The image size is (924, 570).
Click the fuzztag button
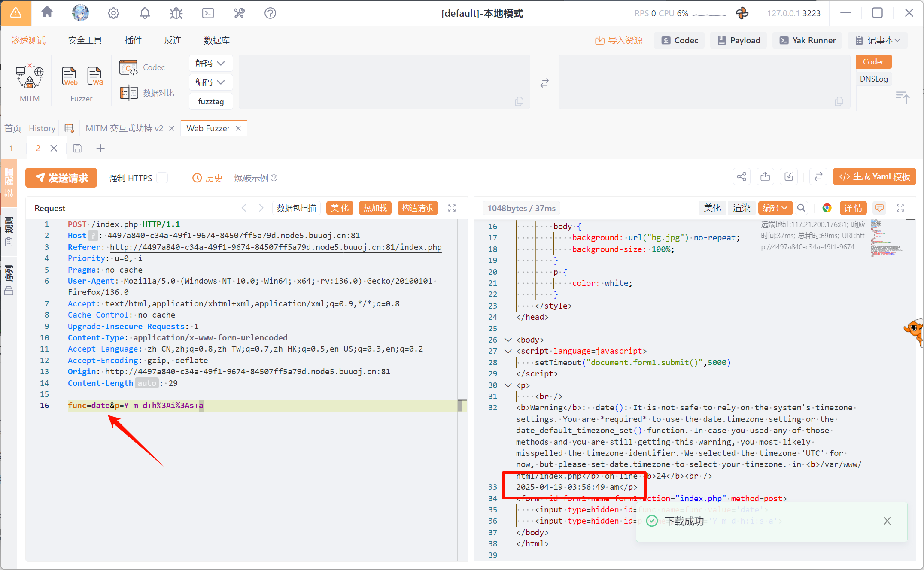(x=211, y=101)
